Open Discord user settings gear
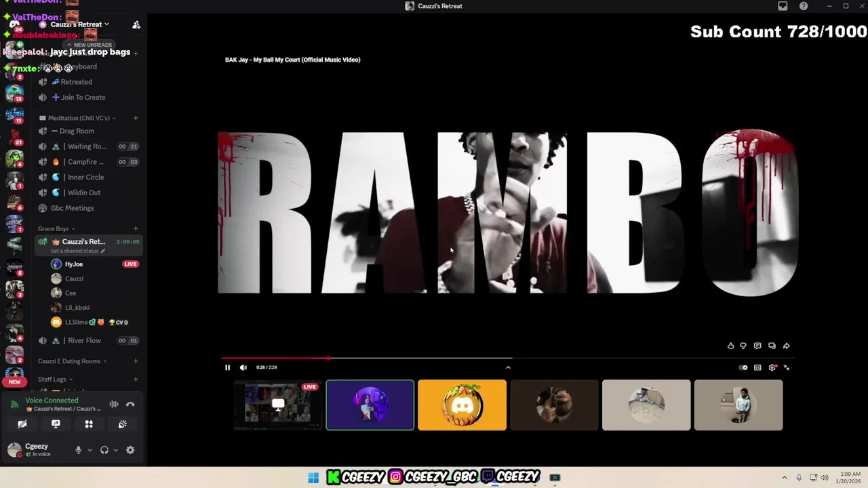868x488 pixels. pyautogui.click(x=130, y=450)
